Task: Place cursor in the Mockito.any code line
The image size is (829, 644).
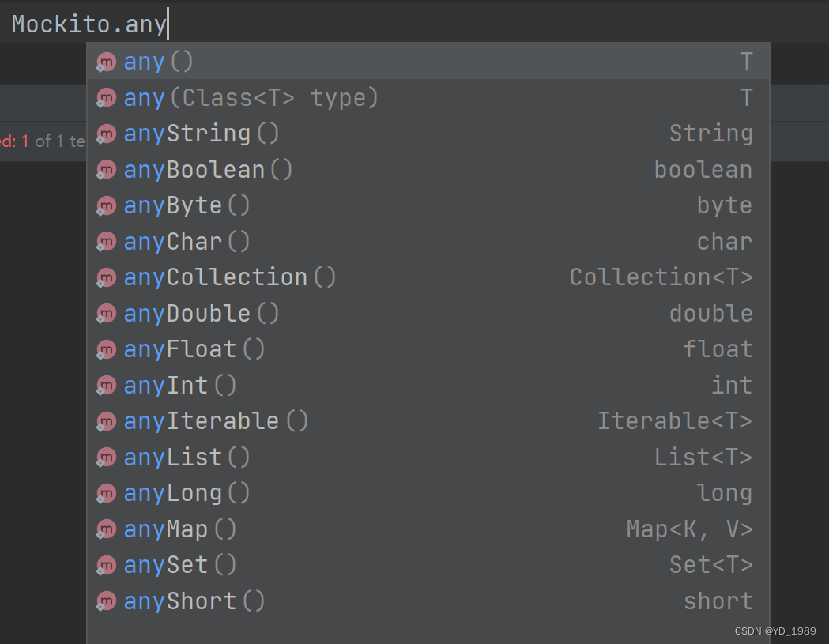Action: 89,24
